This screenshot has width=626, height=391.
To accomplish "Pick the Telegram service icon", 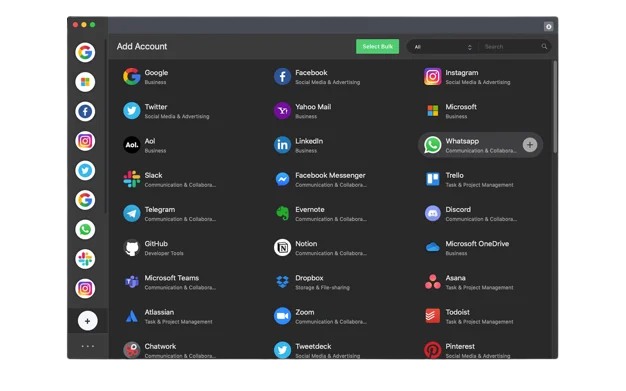I will pos(132,213).
